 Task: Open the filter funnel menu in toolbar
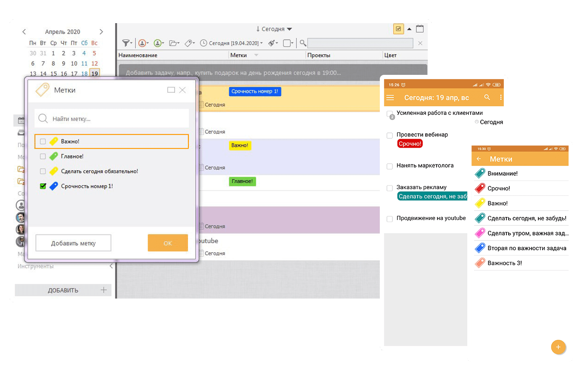(x=127, y=43)
